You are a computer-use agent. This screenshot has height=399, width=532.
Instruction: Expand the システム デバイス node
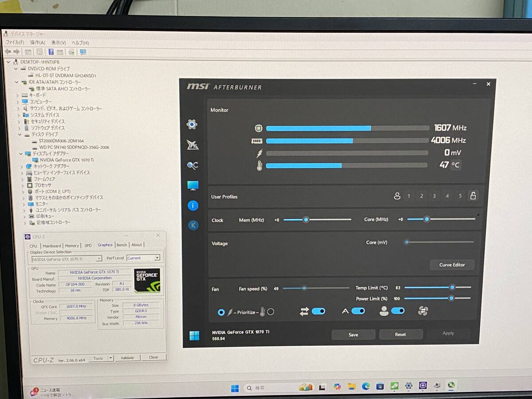[19, 115]
